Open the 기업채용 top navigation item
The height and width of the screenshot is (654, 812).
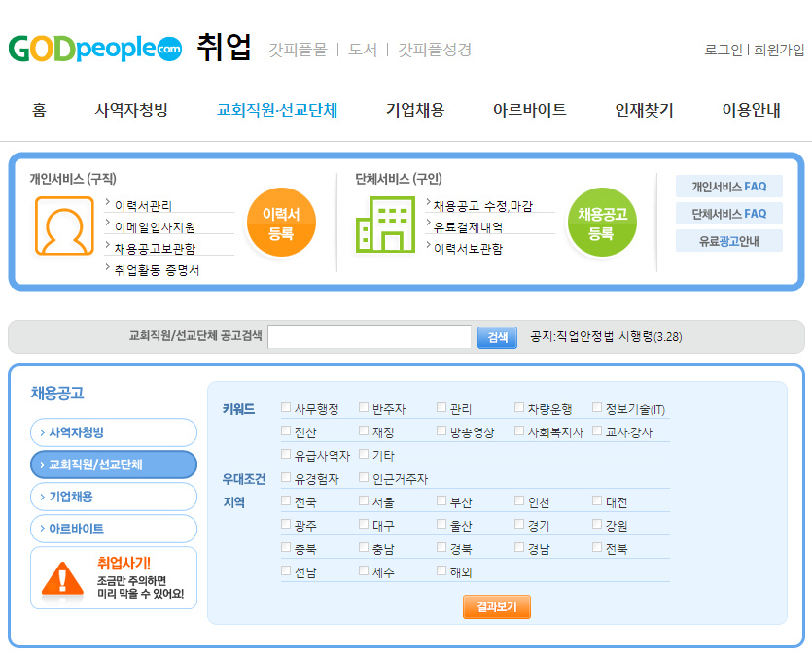tap(415, 110)
